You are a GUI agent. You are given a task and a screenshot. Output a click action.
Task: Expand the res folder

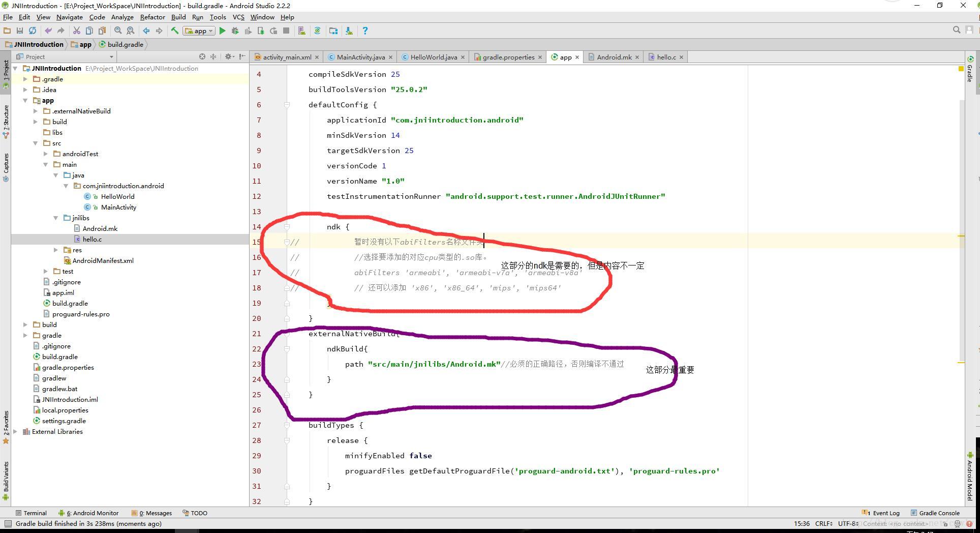click(56, 250)
